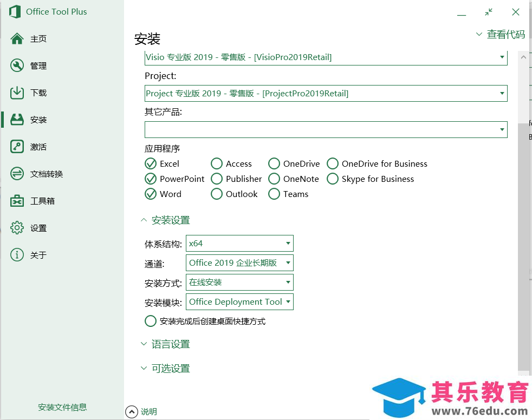Click the scrollbar up arrow
This screenshot has height=420, width=532.
pos(523,57)
